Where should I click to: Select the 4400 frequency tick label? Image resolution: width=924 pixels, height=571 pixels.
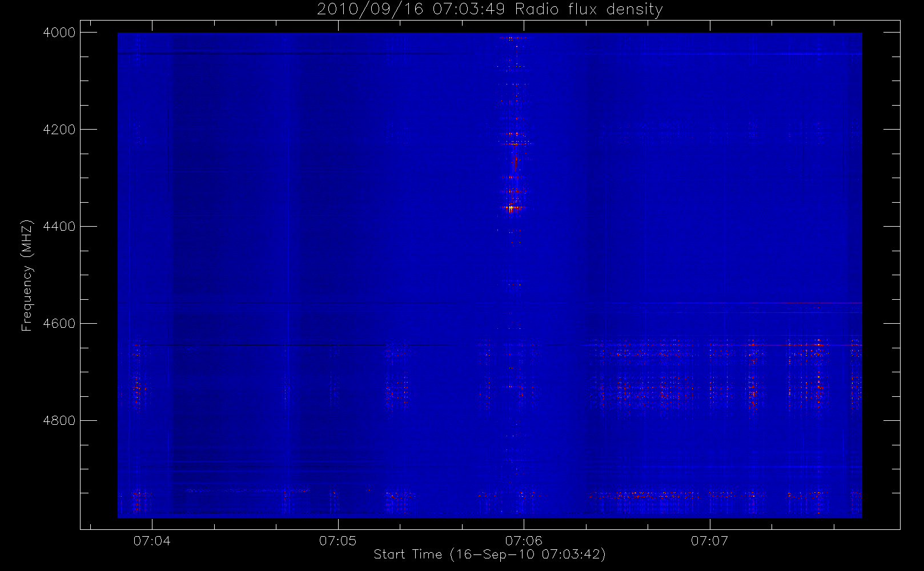point(59,227)
